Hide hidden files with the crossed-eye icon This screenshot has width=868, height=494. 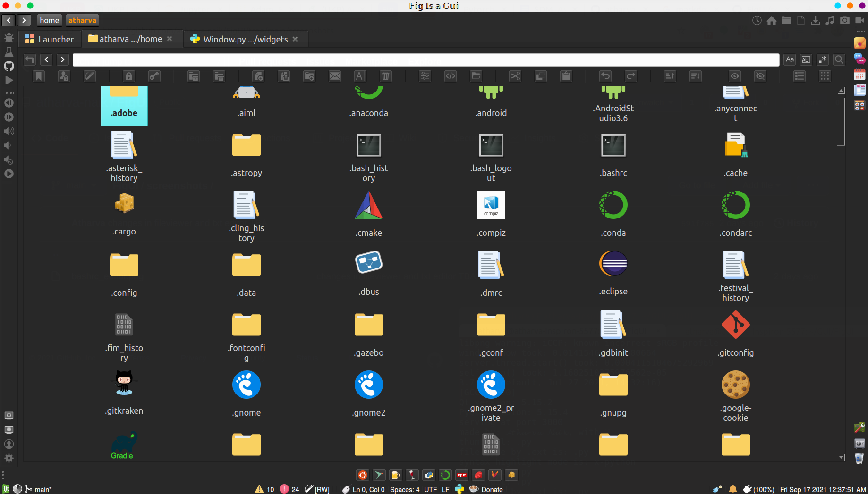[760, 76]
